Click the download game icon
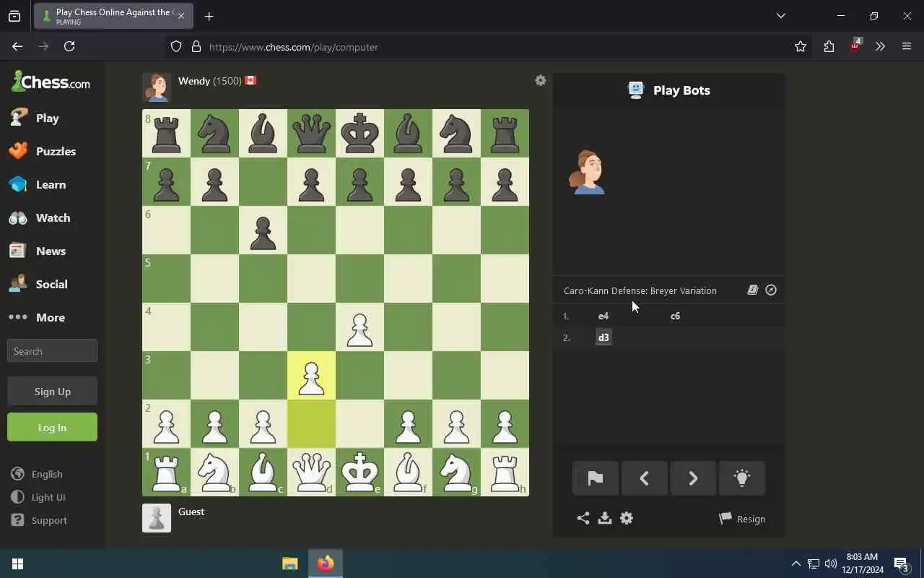This screenshot has width=924, height=578. point(605,518)
